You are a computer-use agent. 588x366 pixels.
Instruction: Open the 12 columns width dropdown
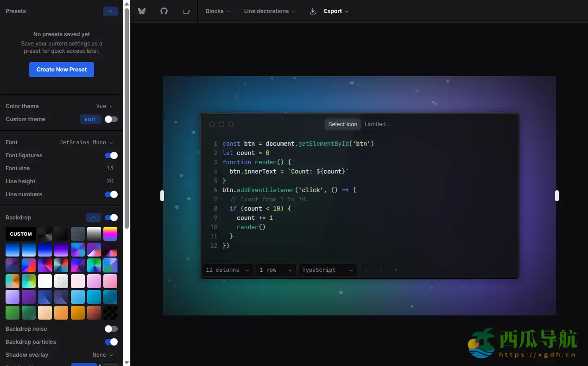228,270
